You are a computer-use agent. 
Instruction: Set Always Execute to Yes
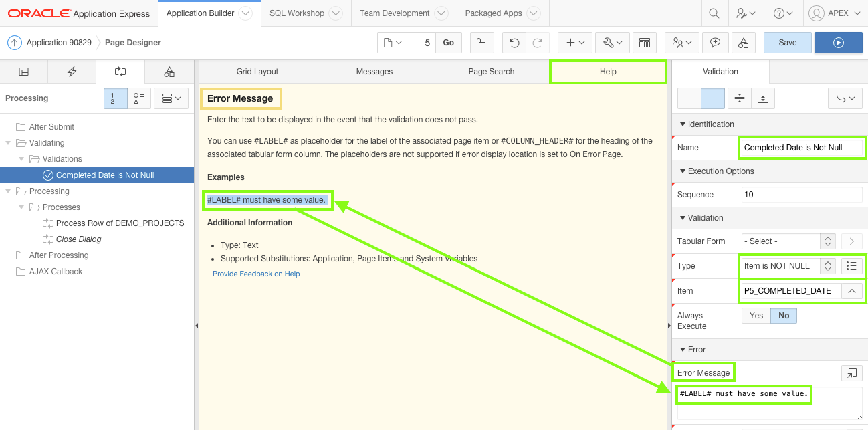click(x=756, y=315)
